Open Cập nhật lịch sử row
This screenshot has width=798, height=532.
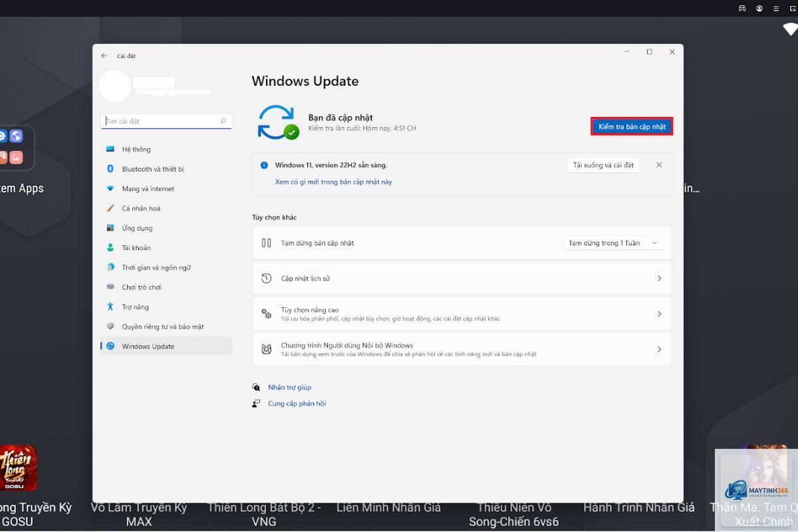[462, 278]
